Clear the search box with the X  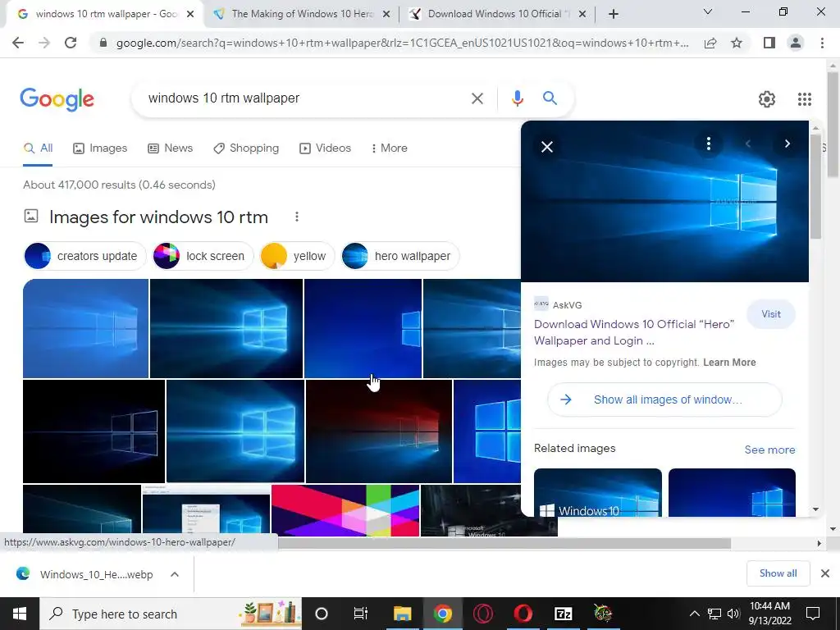pos(477,98)
